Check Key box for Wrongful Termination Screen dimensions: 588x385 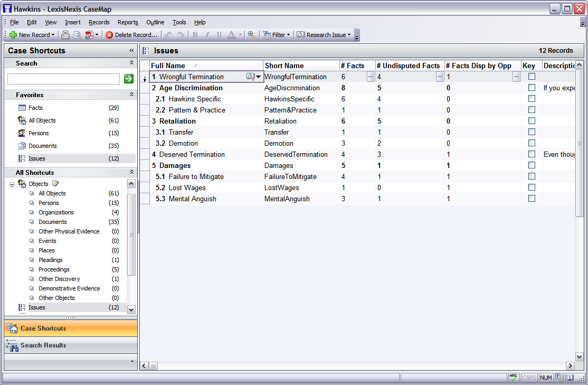pos(532,77)
